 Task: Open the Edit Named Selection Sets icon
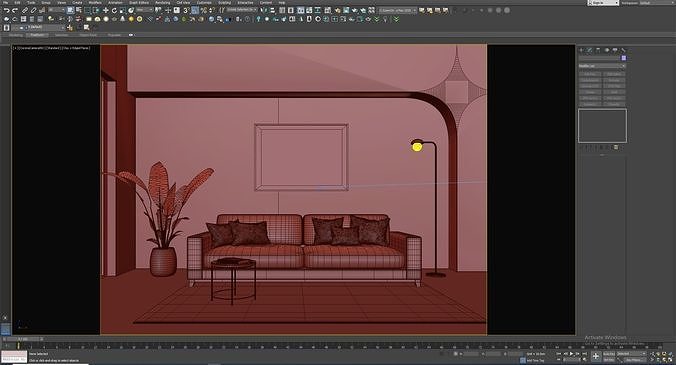(222, 10)
